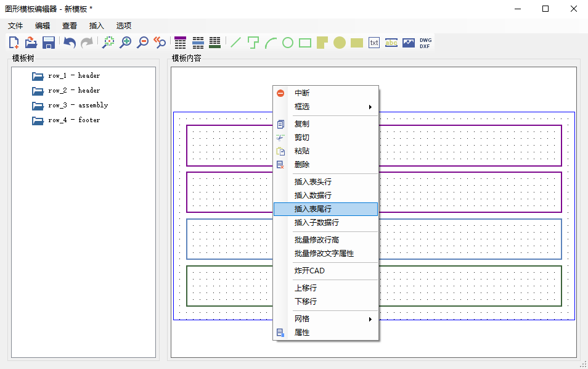Open the 选项 menu
The height and width of the screenshot is (369, 588).
click(x=124, y=25)
